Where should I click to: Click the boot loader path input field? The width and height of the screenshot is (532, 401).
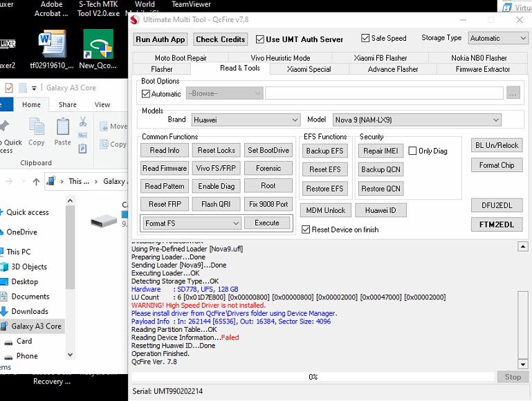pos(384,93)
